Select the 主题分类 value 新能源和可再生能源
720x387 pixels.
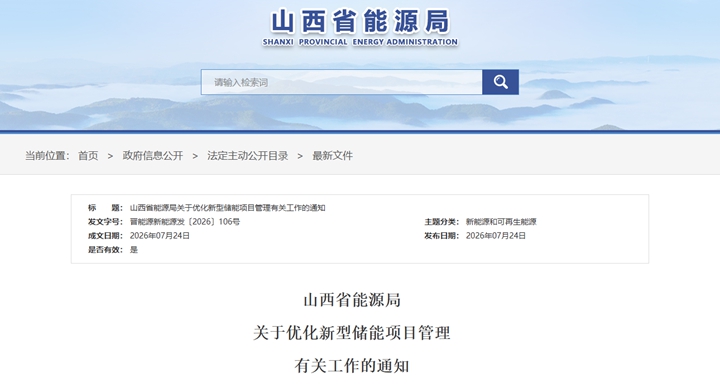(501, 222)
